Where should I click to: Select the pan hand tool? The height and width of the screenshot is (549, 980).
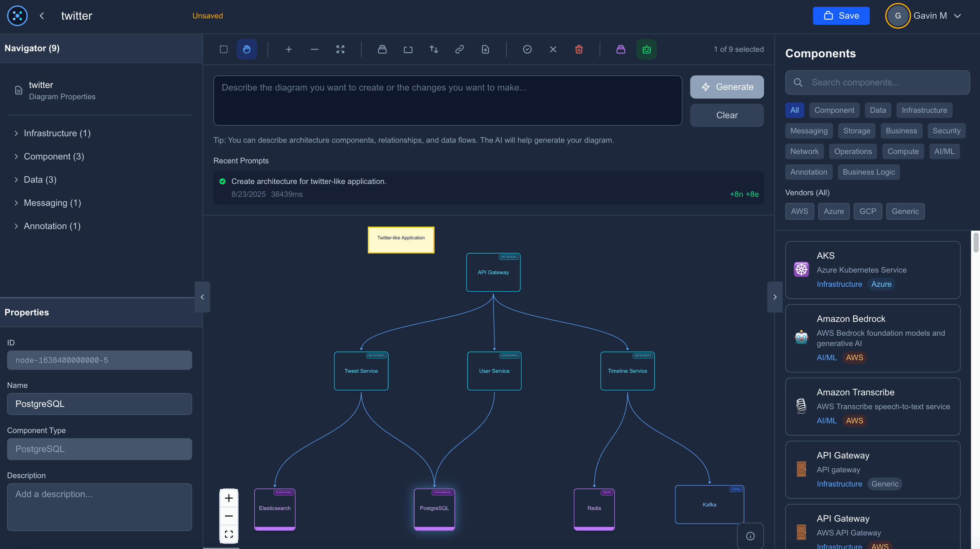247,49
